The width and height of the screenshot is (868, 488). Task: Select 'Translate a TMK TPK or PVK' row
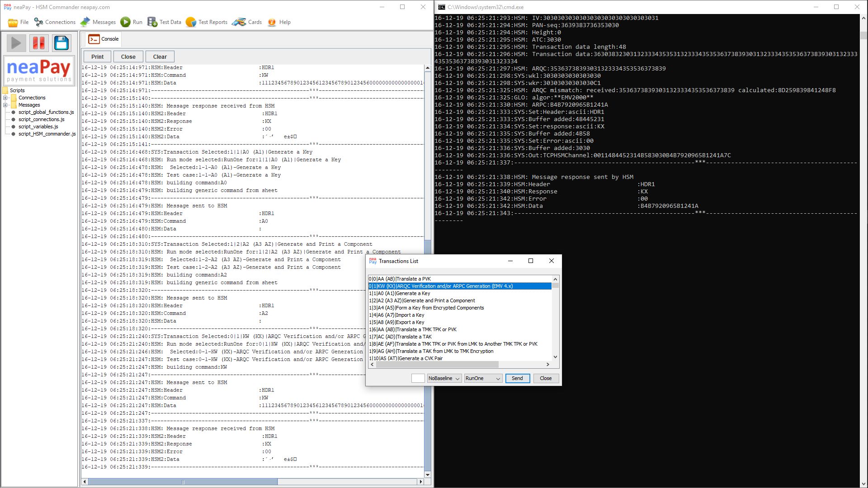click(460, 329)
